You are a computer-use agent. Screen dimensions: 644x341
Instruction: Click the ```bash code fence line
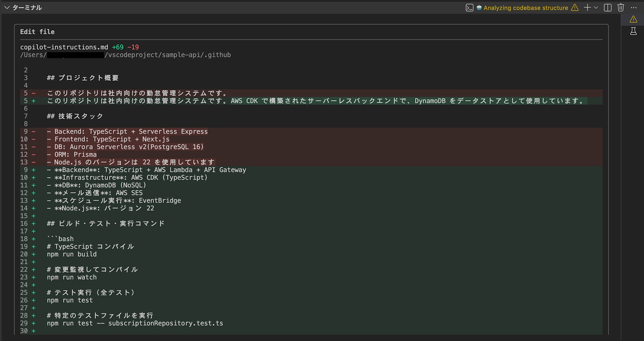(60, 239)
